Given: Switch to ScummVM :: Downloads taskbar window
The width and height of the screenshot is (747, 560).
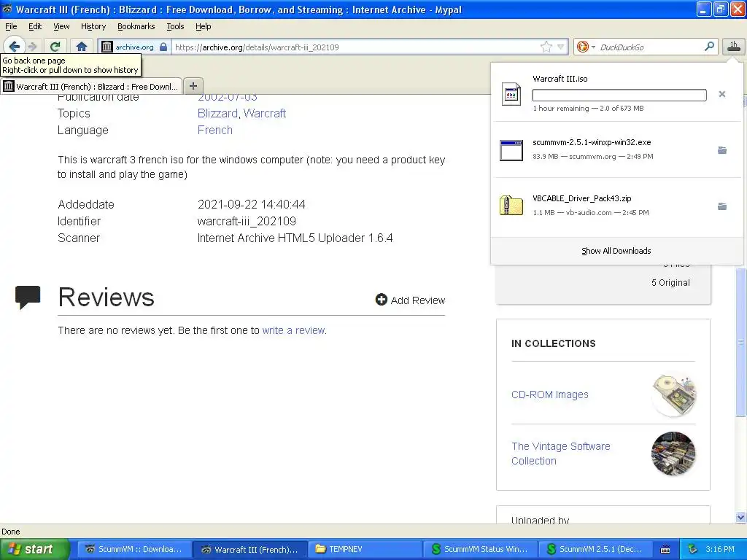Looking at the screenshot, I should [134, 549].
